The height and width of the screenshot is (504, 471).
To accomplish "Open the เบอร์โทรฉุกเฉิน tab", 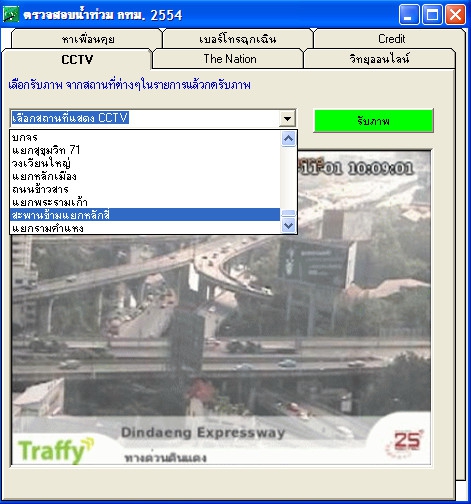I will (238, 39).
